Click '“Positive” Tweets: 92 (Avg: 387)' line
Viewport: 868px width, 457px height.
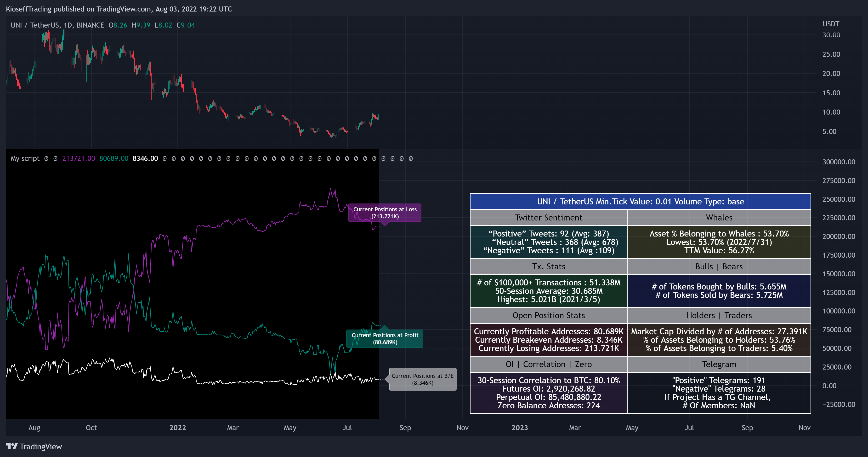click(549, 234)
